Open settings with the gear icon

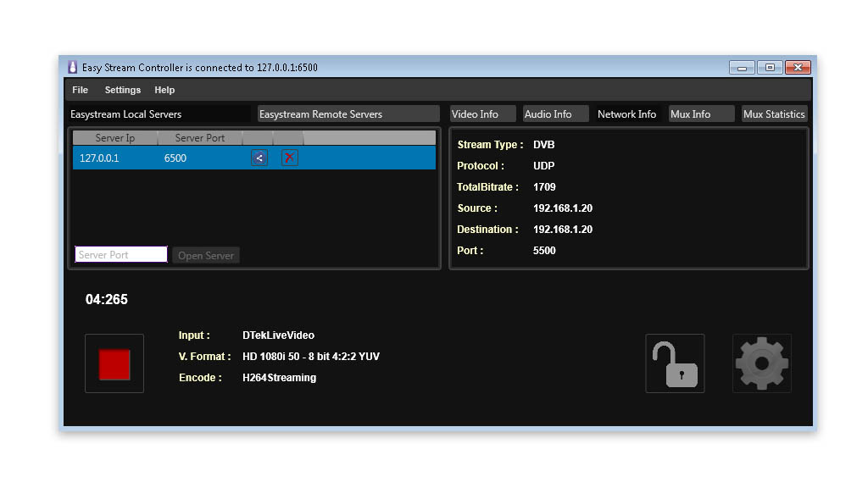point(762,363)
